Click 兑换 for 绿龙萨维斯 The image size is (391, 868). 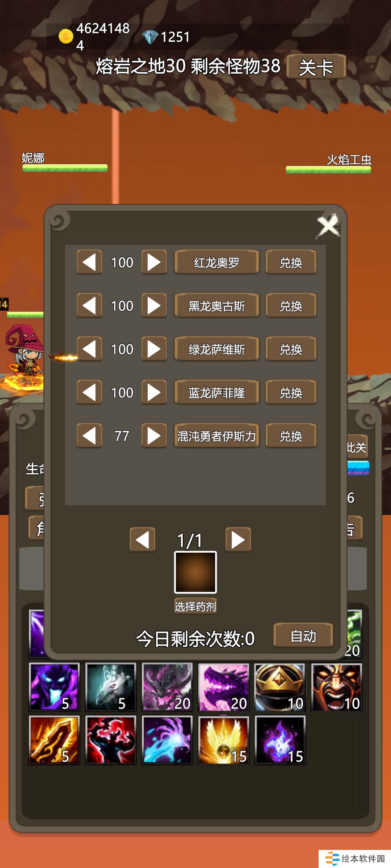pos(291,349)
